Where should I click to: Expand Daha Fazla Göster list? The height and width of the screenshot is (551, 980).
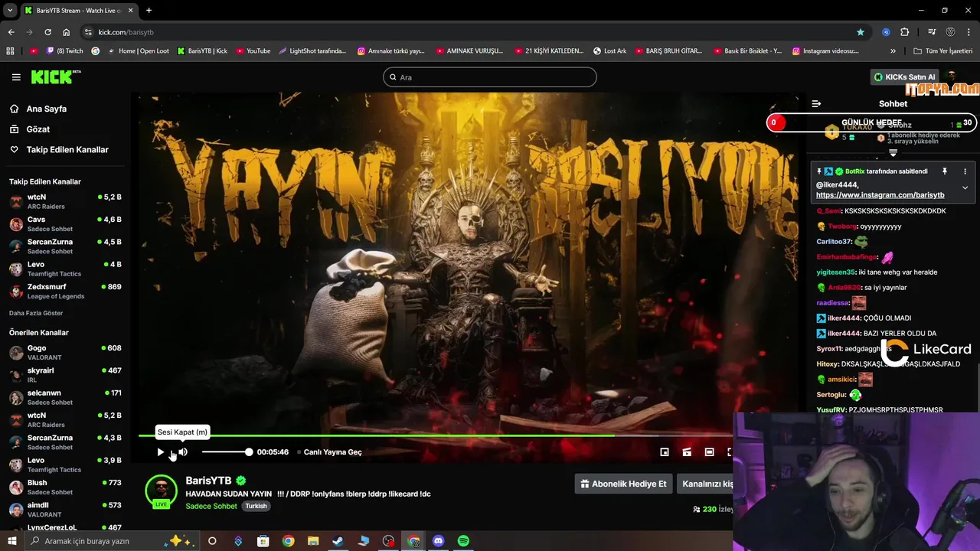click(x=36, y=313)
